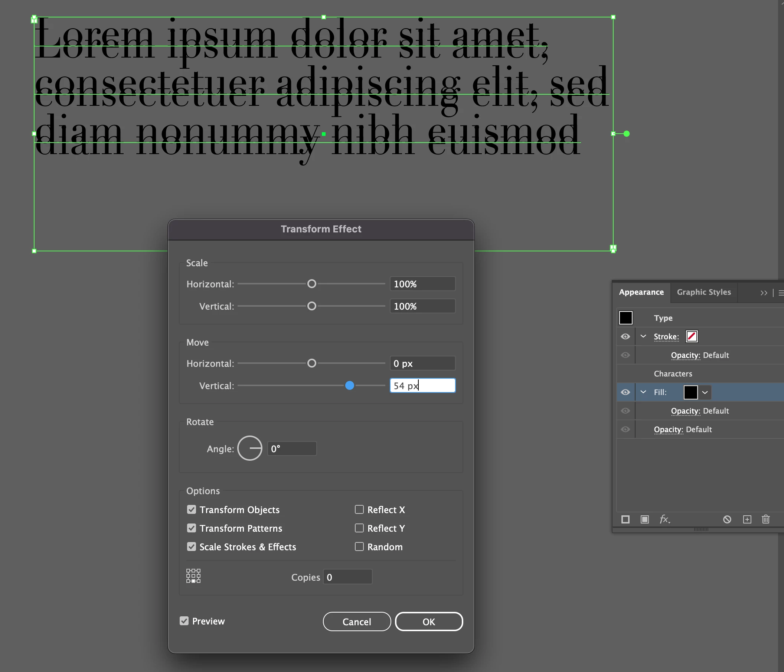Open the fx Add New Effect menu
Image resolution: width=784 pixels, height=672 pixels.
[664, 519]
